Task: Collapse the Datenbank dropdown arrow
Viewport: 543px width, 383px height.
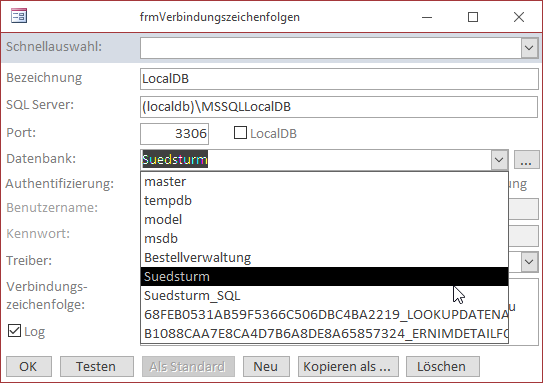Action: click(499, 160)
